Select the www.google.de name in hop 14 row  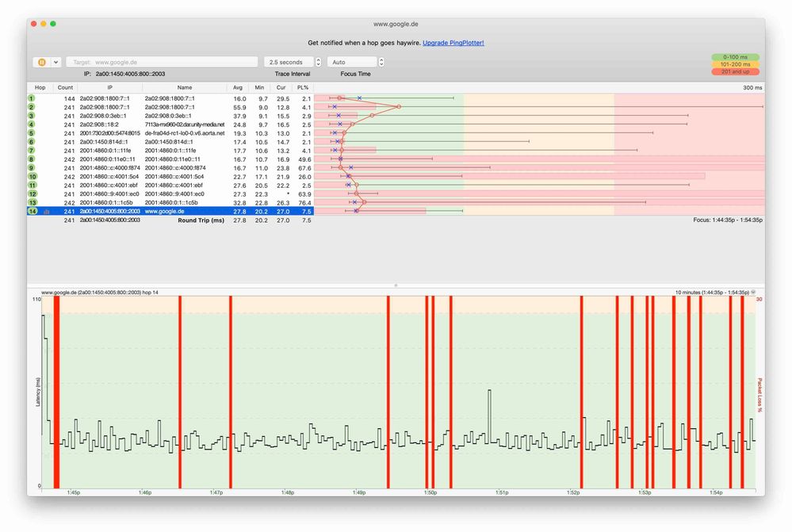164,211
